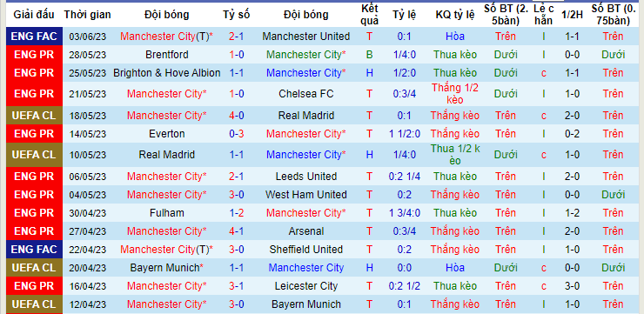
Task: Open Leicester City team link
Action: click(x=306, y=286)
